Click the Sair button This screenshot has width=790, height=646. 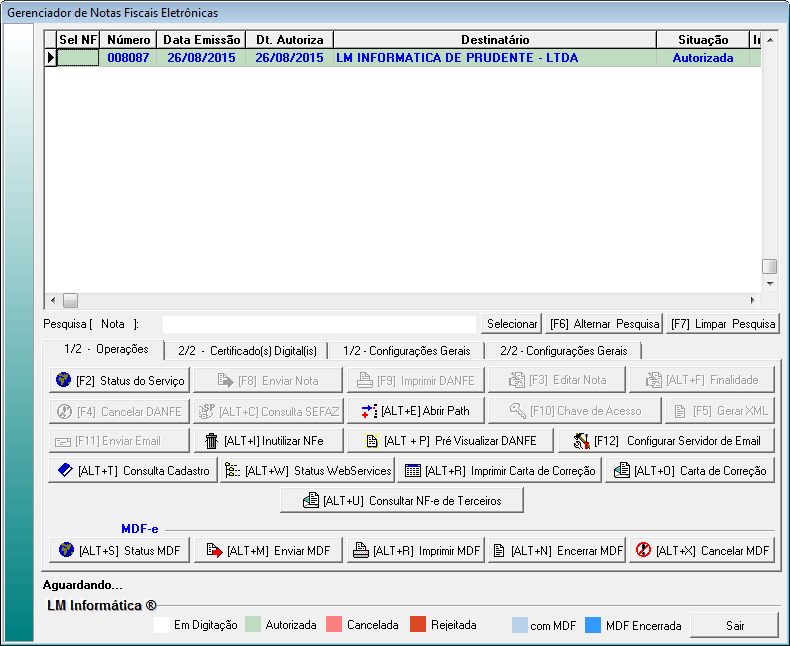pos(735,625)
